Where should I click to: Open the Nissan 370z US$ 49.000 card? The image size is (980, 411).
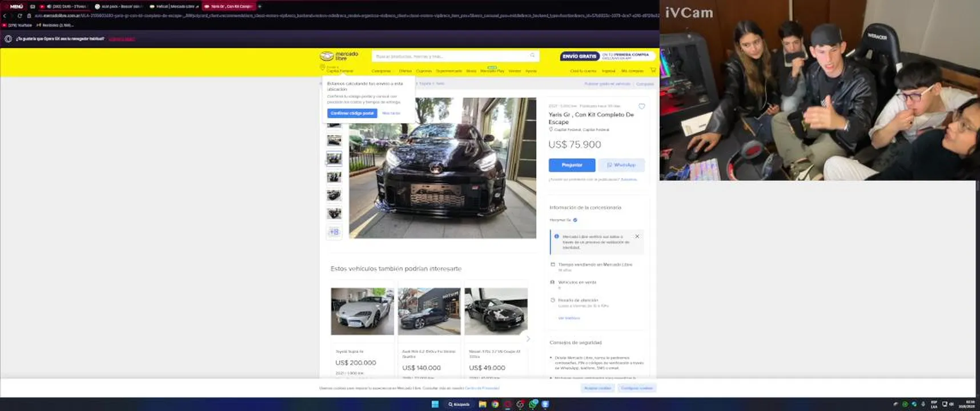pos(496,330)
